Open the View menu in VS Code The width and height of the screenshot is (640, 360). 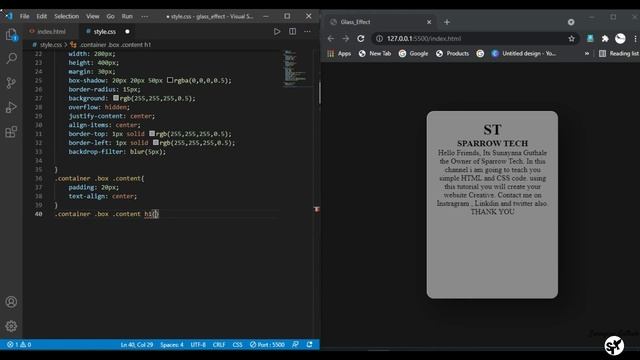[93, 16]
